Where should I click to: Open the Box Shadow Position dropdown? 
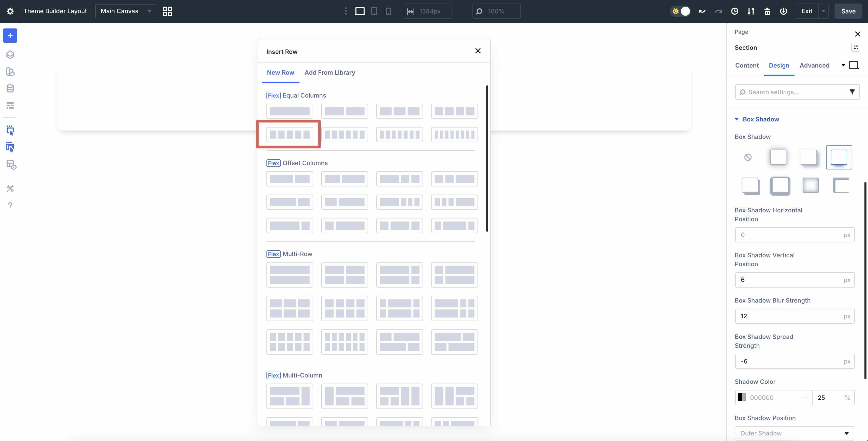click(795, 433)
